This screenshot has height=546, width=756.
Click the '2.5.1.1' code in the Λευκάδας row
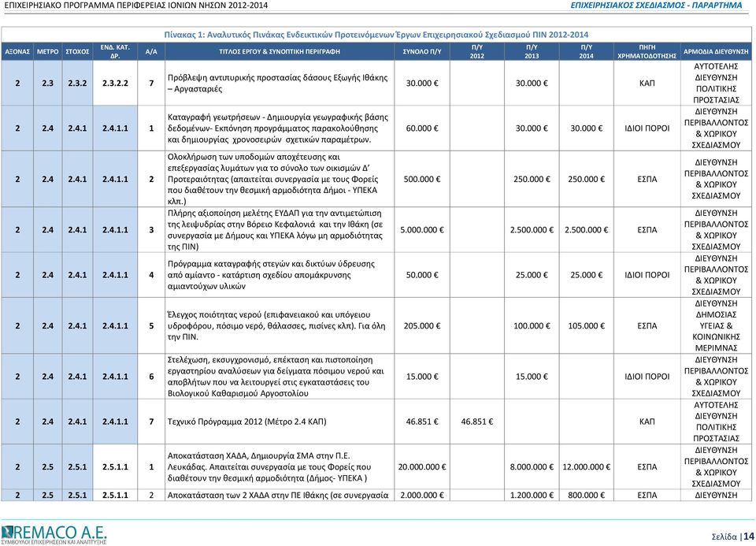click(115, 467)
